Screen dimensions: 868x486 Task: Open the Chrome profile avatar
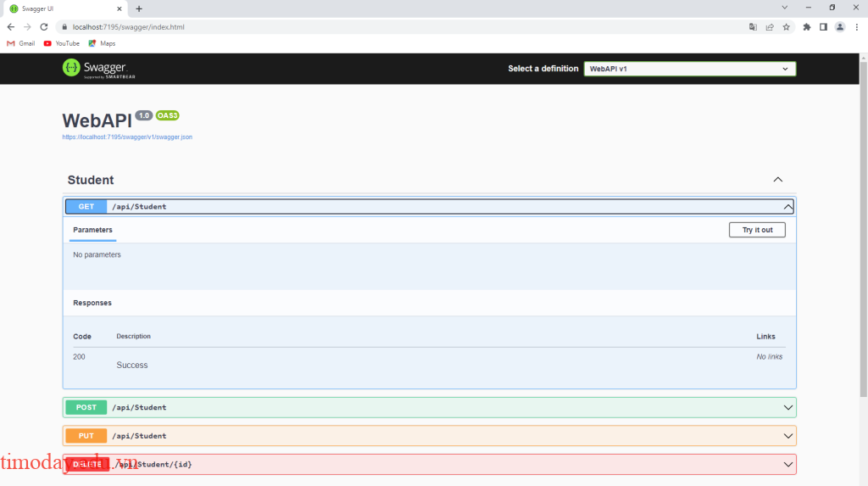[840, 27]
